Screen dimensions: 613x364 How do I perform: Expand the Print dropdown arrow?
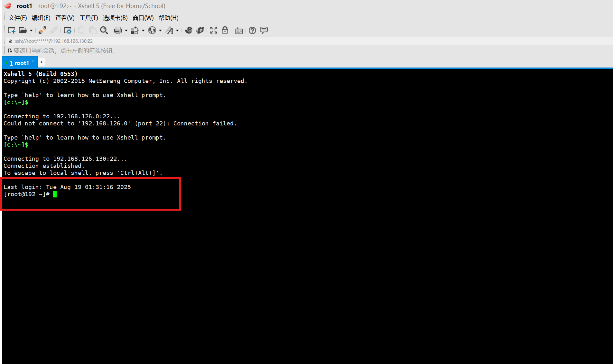point(126,31)
